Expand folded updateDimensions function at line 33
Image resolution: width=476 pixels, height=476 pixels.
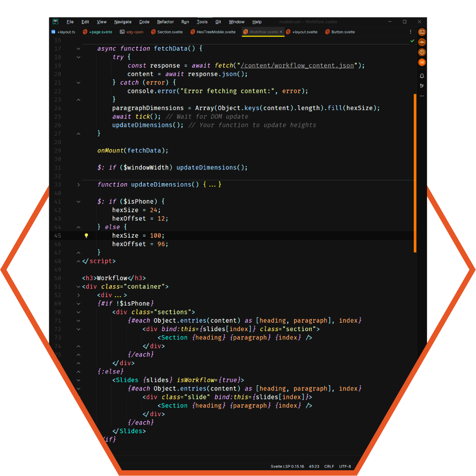(x=78, y=184)
